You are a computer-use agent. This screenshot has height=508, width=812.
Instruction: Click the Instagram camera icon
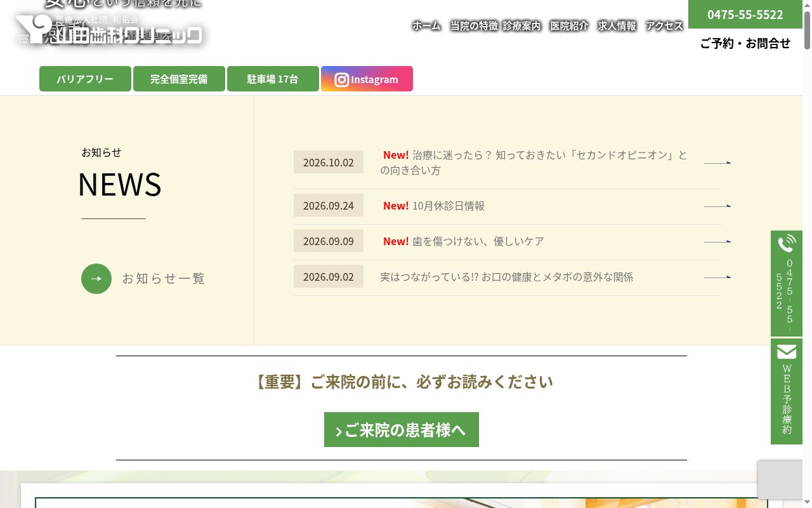coord(342,79)
